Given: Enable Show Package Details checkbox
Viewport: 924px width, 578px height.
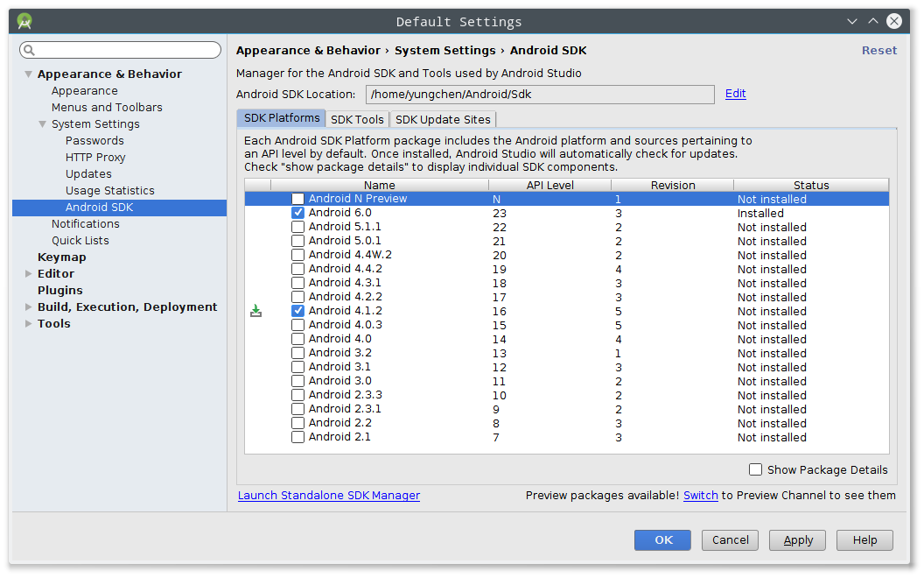Looking at the screenshot, I should coord(755,469).
